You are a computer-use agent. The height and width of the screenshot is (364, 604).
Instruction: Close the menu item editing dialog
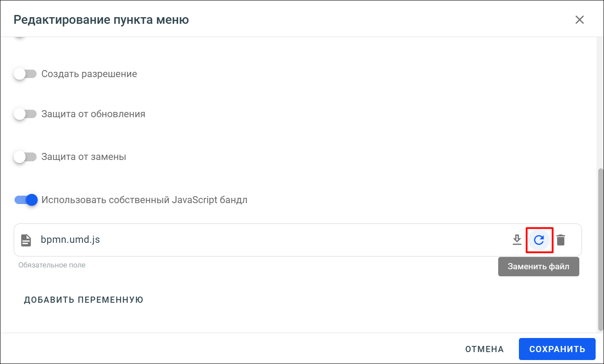pos(579,20)
